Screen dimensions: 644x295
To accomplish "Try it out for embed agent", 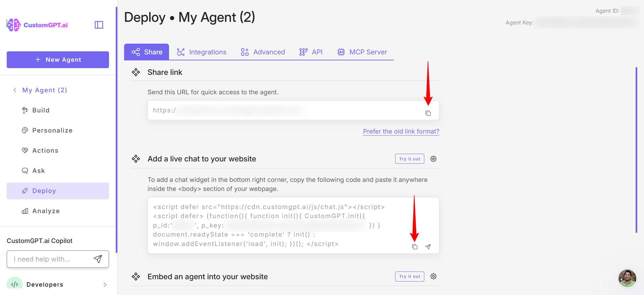I will point(410,276).
